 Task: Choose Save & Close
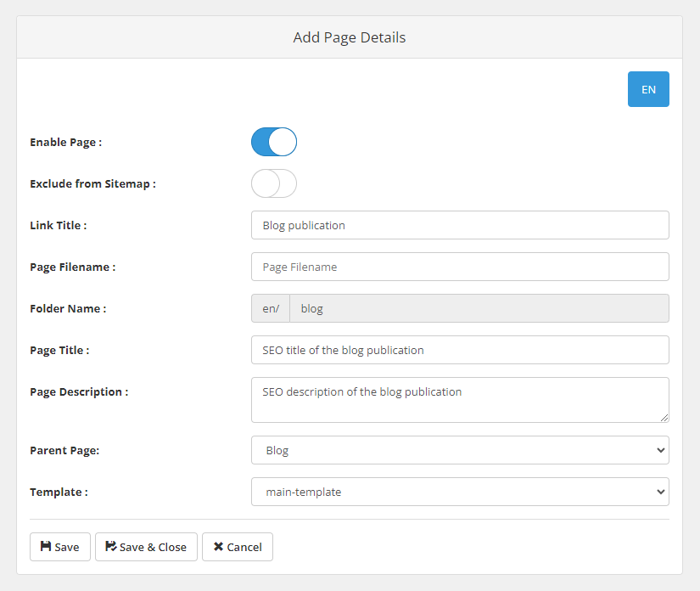pyautogui.click(x=146, y=547)
